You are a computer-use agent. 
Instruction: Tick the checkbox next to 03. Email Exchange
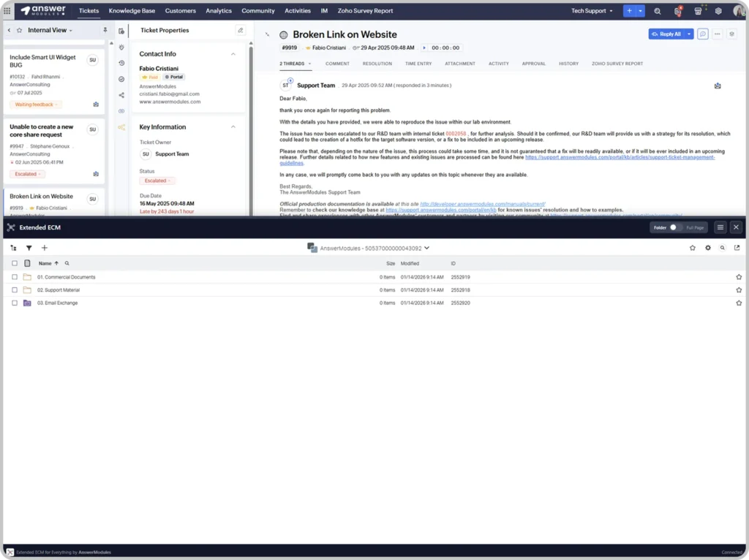(x=15, y=303)
